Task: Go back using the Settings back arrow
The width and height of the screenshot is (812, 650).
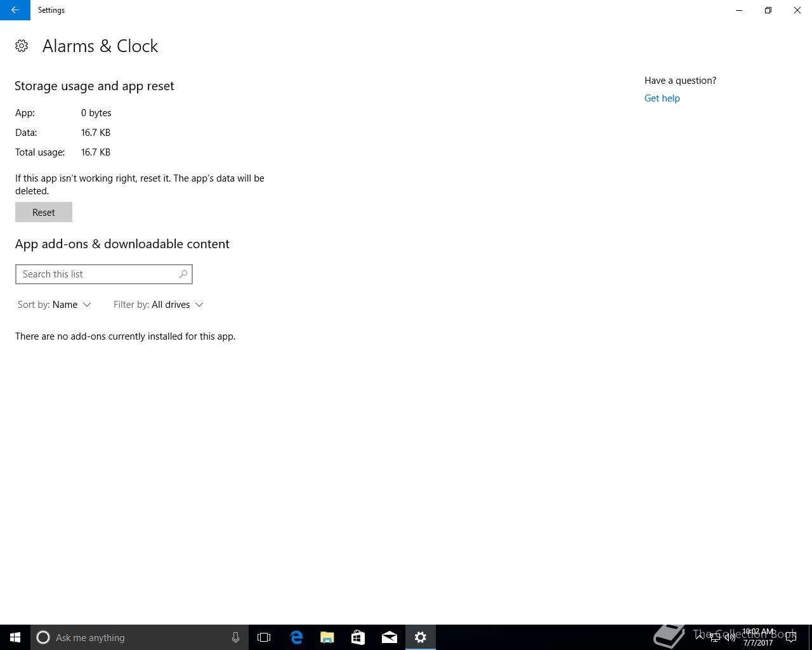Action: 15,10
